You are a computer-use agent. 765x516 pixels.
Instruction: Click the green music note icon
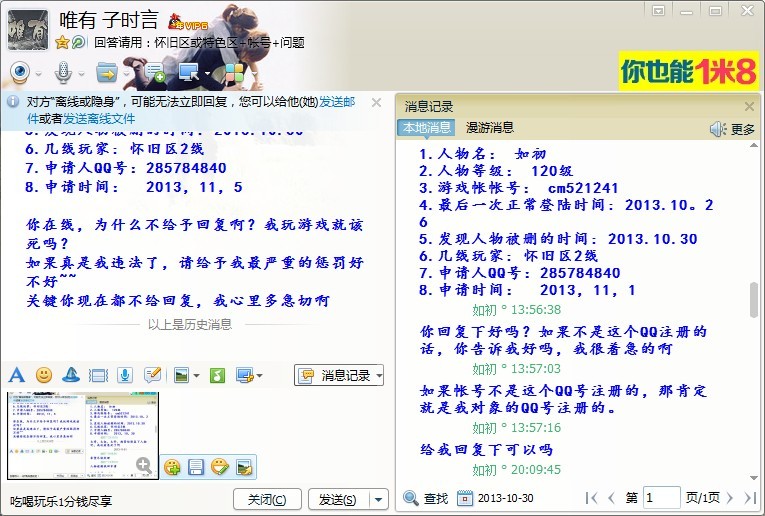[x=217, y=375]
